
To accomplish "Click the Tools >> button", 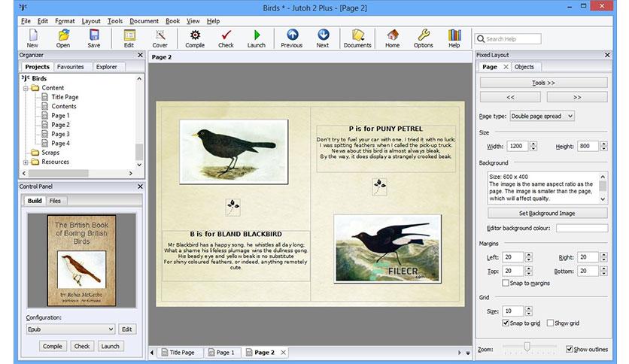I will tap(543, 83).
